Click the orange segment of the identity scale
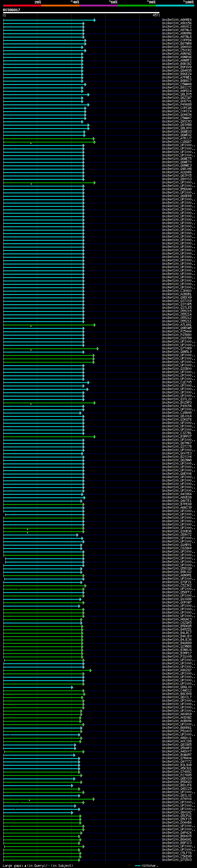 [x=60, y=6]
